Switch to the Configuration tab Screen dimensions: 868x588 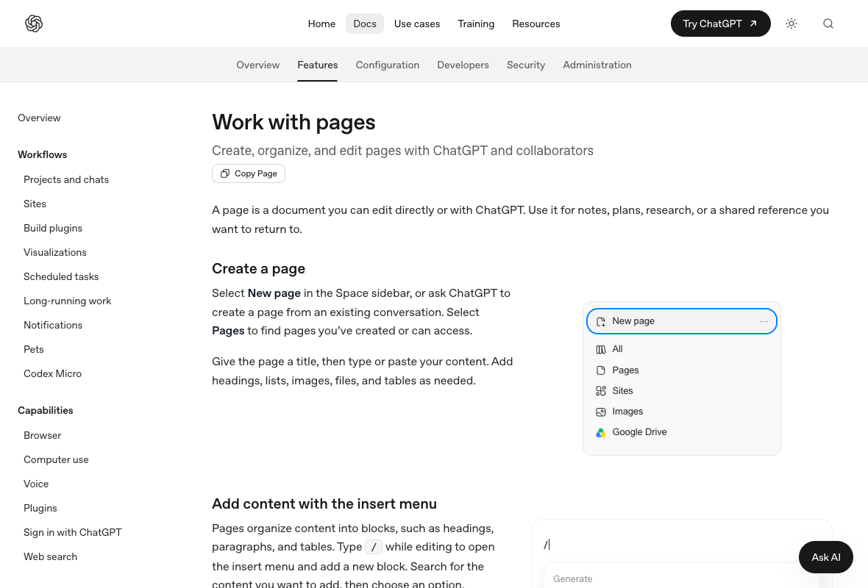[388, 65]
